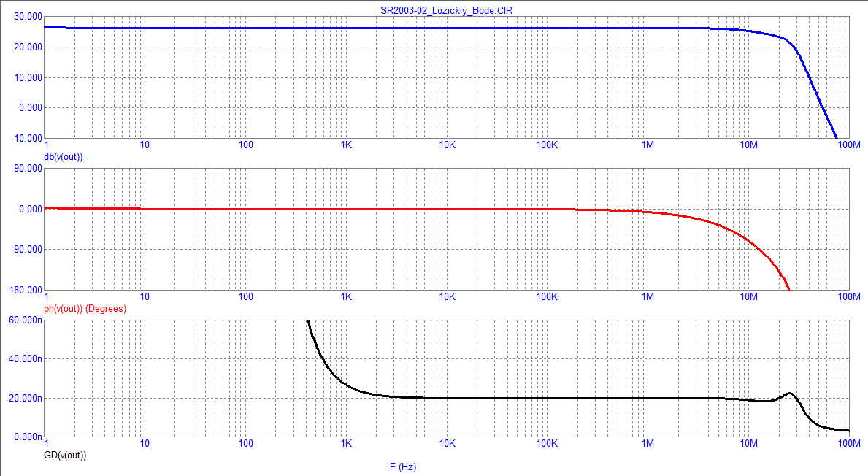Click the 20.000n group delay axis value
Image resolution: width=868 pixels, height=476 pixels.
coord(26,398)
